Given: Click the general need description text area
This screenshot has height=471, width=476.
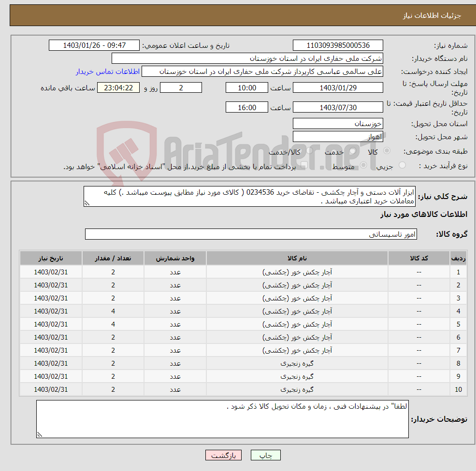Looking at the screenshot, I should [249, 196].
